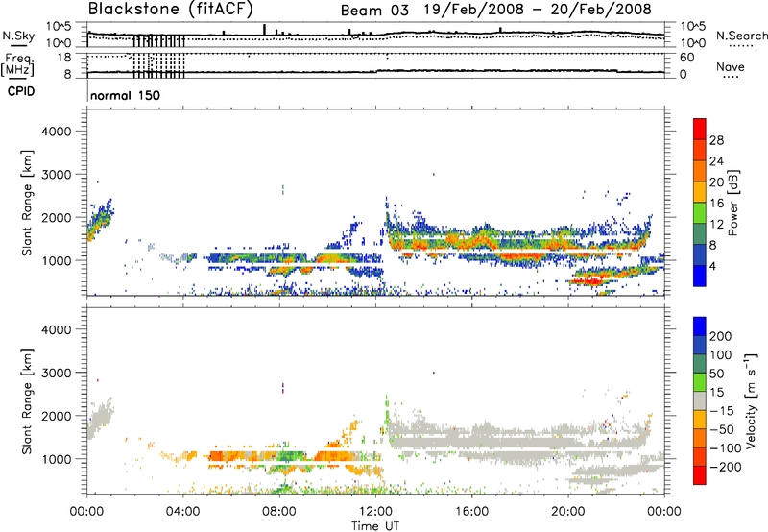
Task: Pick the gray segment of the Velocity colorbar
Action: [x=700, y=401]
